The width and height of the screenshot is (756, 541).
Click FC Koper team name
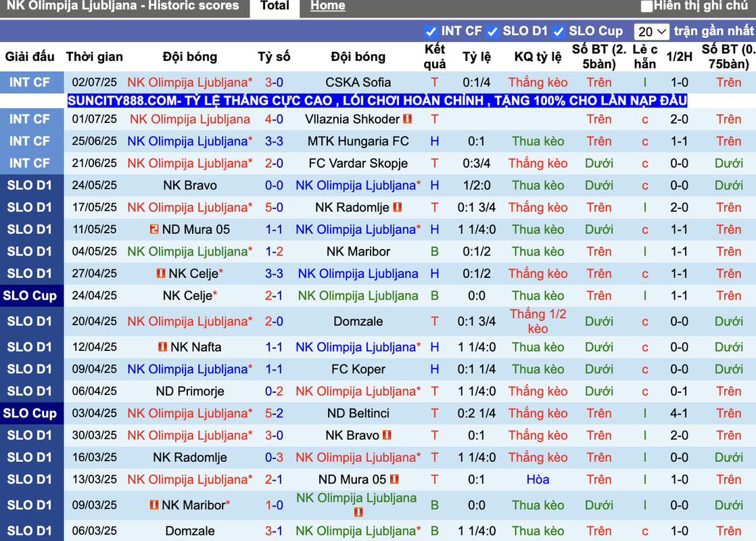pos(358,369)
